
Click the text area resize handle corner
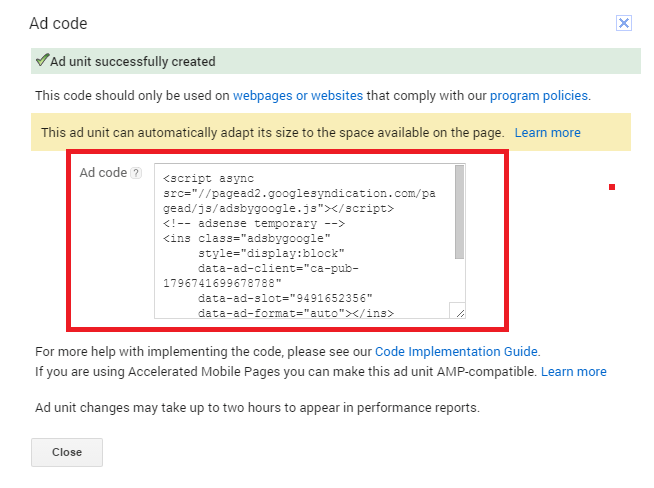coord(459,312)
